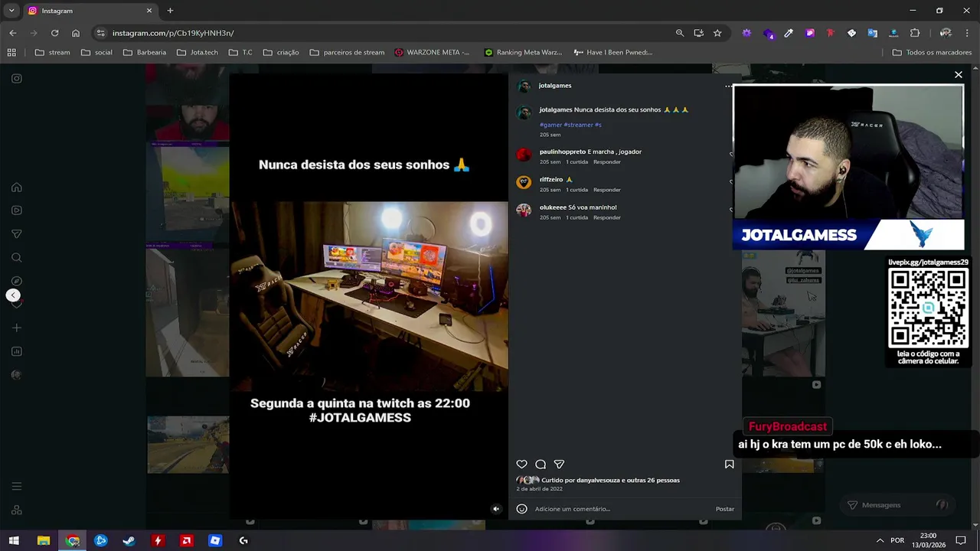Open the bookmarks apps grid icon
Viewport: 980px width, 551px height.
click(11, 52)
